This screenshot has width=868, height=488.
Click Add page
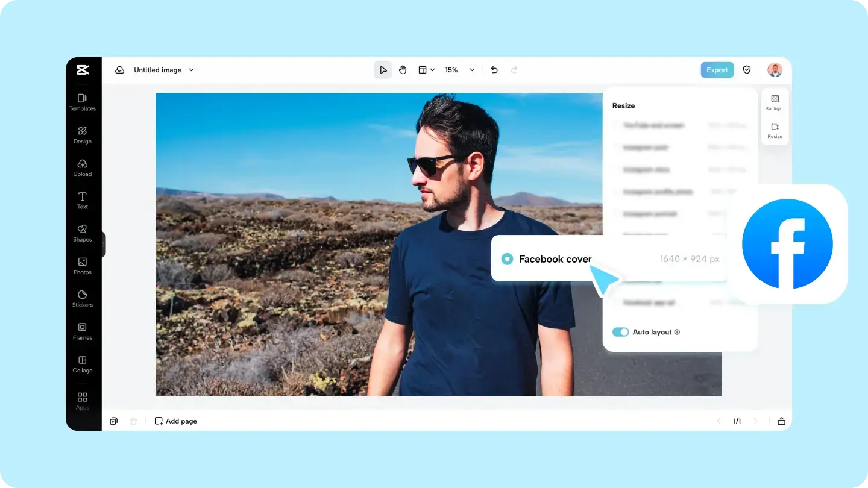(176, 421)
